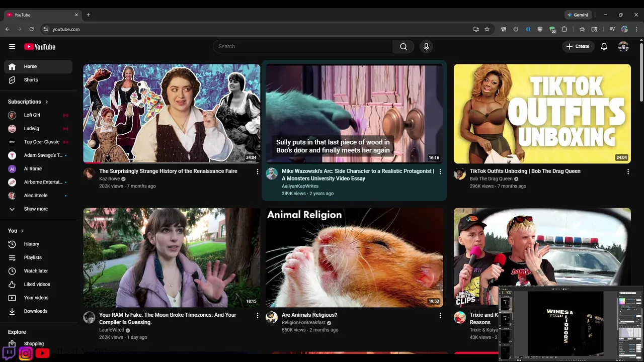The height and width of the screenshot is (362, 644).
Task: Click the Create button
Action: (578, 47)
